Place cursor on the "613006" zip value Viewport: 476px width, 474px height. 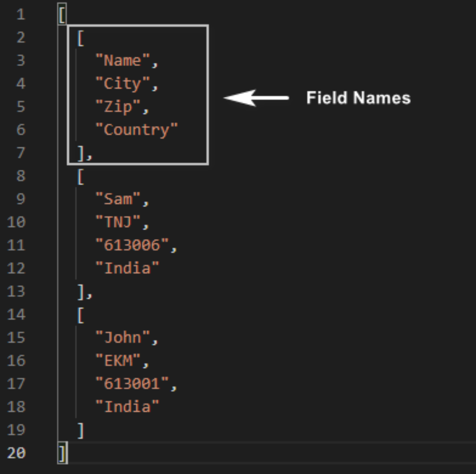tap(132, 245)
